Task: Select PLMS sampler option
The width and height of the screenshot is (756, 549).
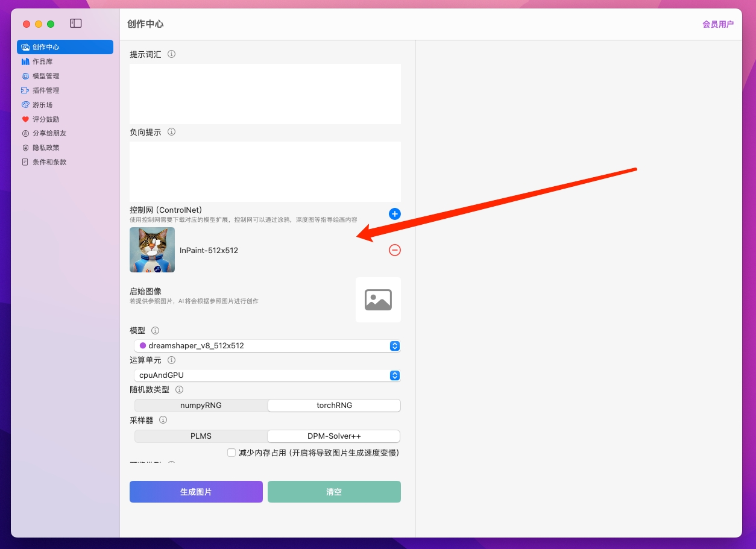Action: point(201,436)
